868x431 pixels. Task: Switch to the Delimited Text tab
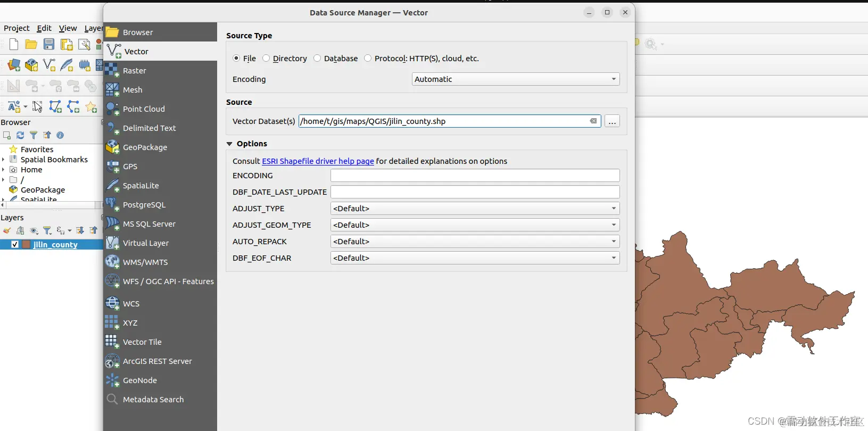(x=160, y=128)
